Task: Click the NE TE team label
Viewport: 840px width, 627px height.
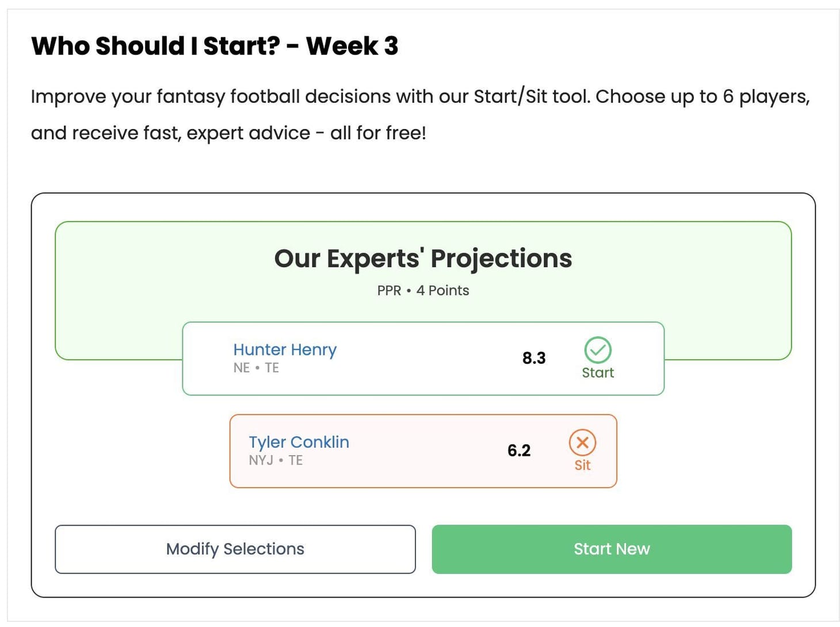Action: click(x=255, y=367)
